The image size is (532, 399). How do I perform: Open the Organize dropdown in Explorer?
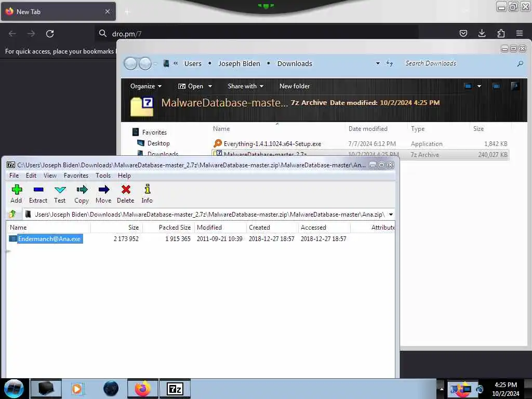coord(146,86)
